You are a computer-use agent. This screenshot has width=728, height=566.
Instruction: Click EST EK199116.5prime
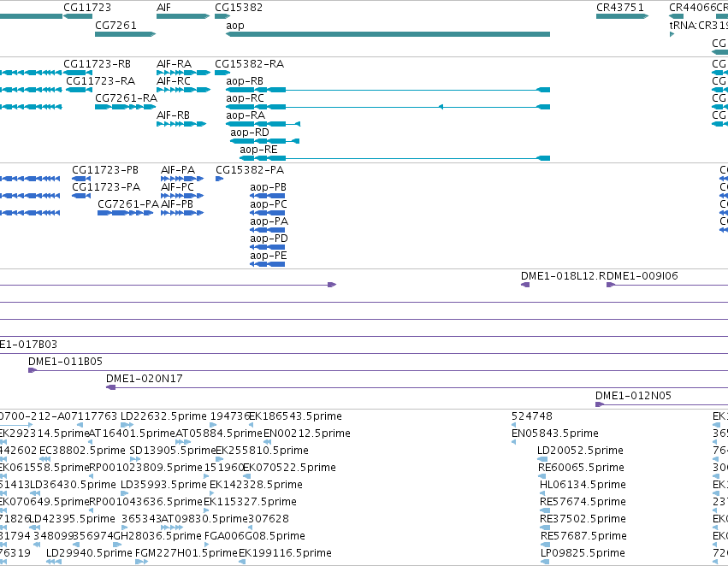(x=242, y=562)
